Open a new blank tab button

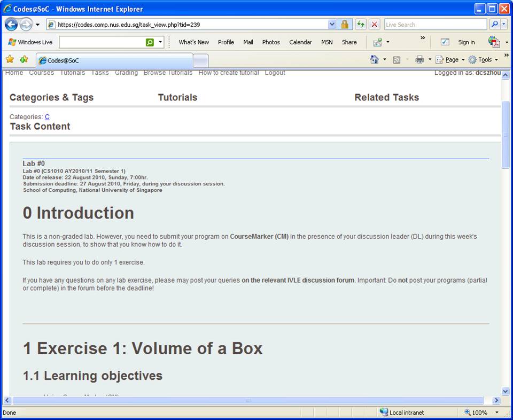coord(201,61)
